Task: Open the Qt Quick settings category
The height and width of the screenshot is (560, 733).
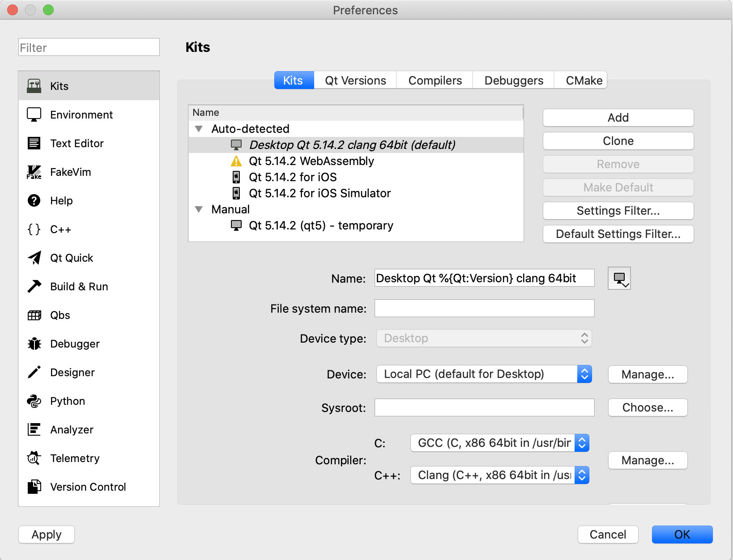Action: (x=89, y=258)
